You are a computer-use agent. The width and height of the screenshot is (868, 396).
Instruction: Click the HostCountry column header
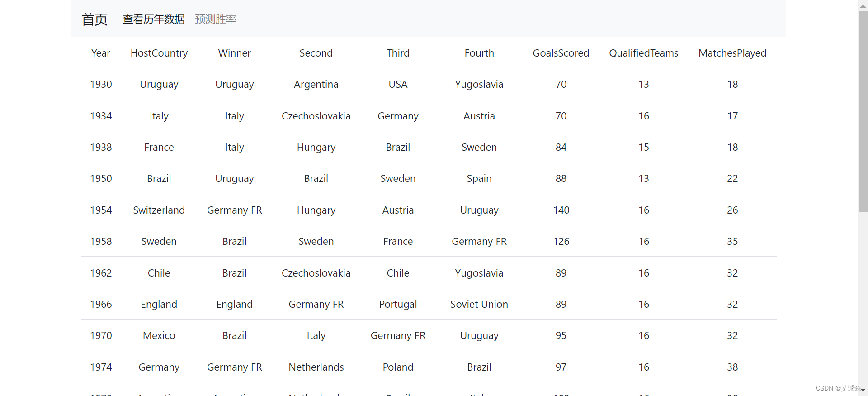159,53
